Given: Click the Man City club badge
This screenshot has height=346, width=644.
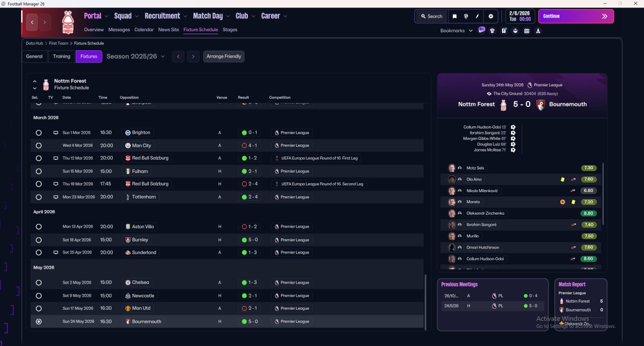Looking at the screenshot, I should [128, 145].
